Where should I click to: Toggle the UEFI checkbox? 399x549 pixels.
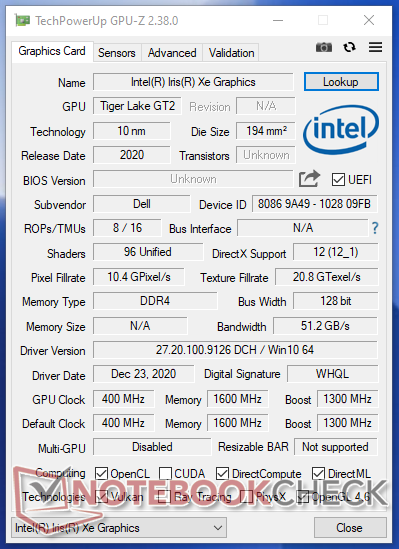pyautogui.click(x=338, y=180)
